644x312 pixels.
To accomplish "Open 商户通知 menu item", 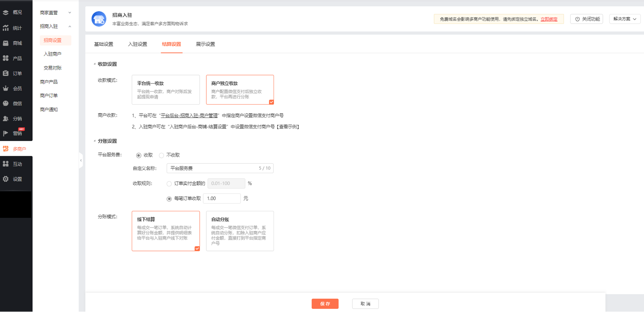I will [x=49, y=110].
